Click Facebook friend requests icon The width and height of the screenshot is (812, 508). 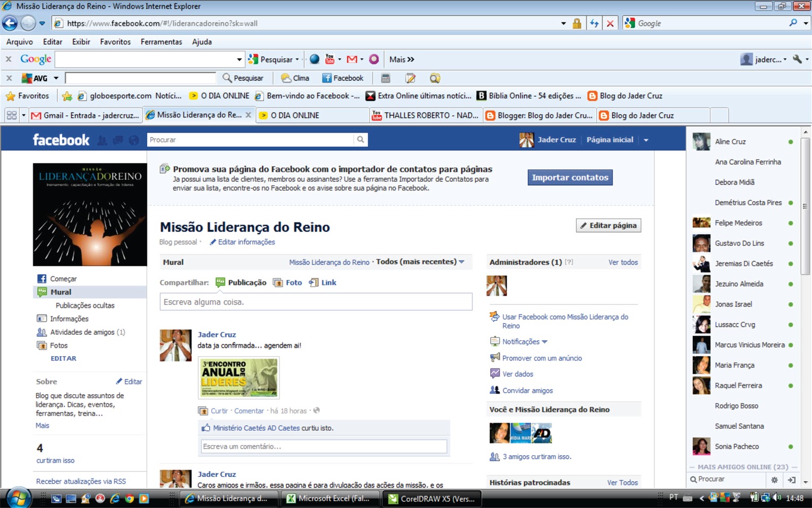pyautogui.click(x=102, y=140)
